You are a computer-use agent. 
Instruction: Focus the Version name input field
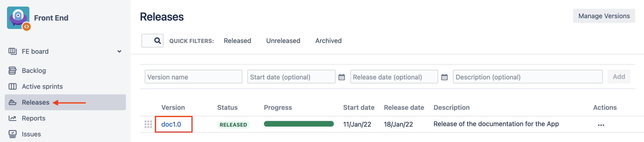coord(193,77)
